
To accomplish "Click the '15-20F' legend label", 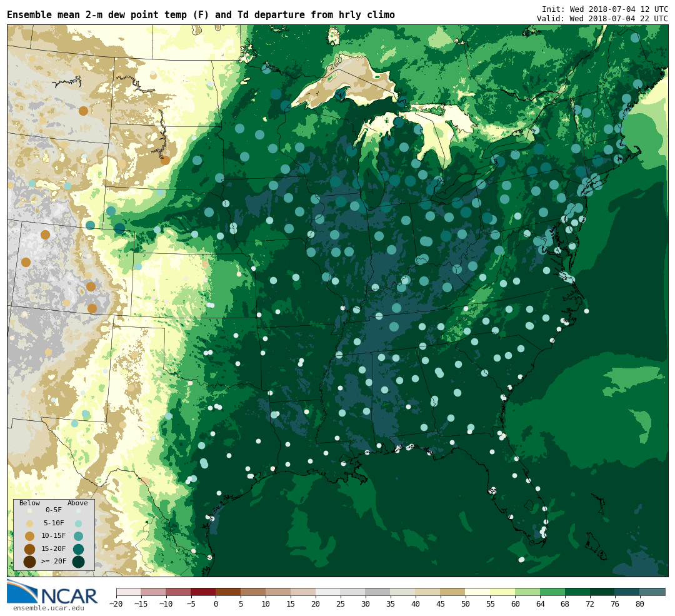I will [x=54, y=549].
